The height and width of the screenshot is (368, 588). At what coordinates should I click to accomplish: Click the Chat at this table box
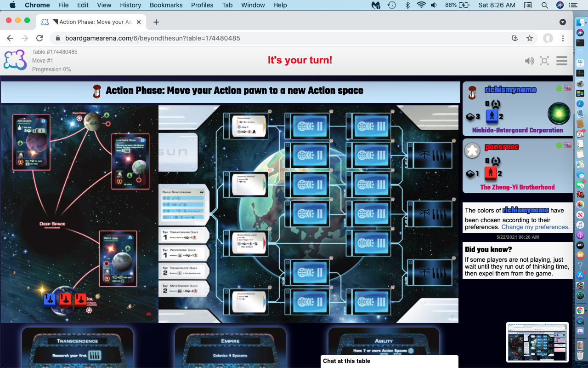point(389,361)
